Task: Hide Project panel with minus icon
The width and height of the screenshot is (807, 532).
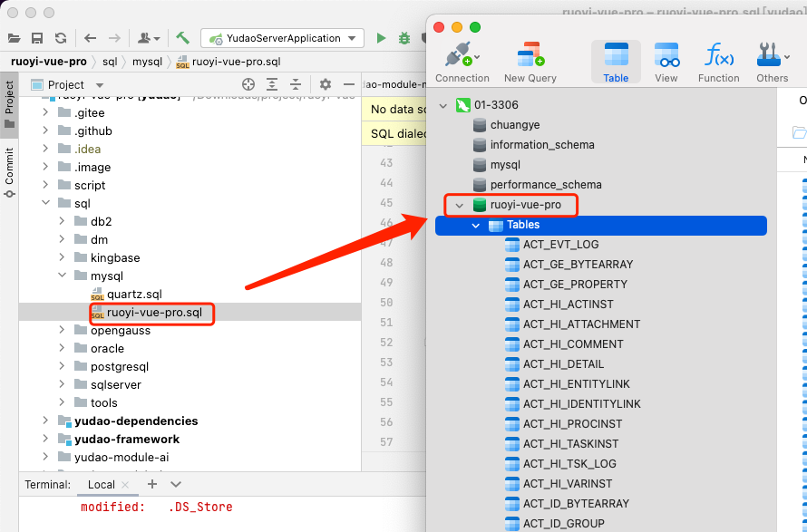Action: 349,84
